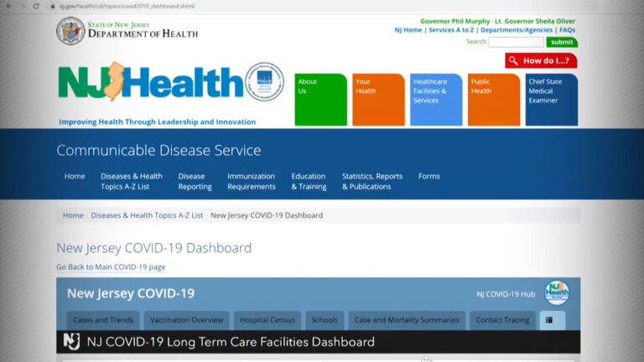Click the NJ COVID-19 Hub link
This screenshot has height=362, width=644.
coord(506,294)
